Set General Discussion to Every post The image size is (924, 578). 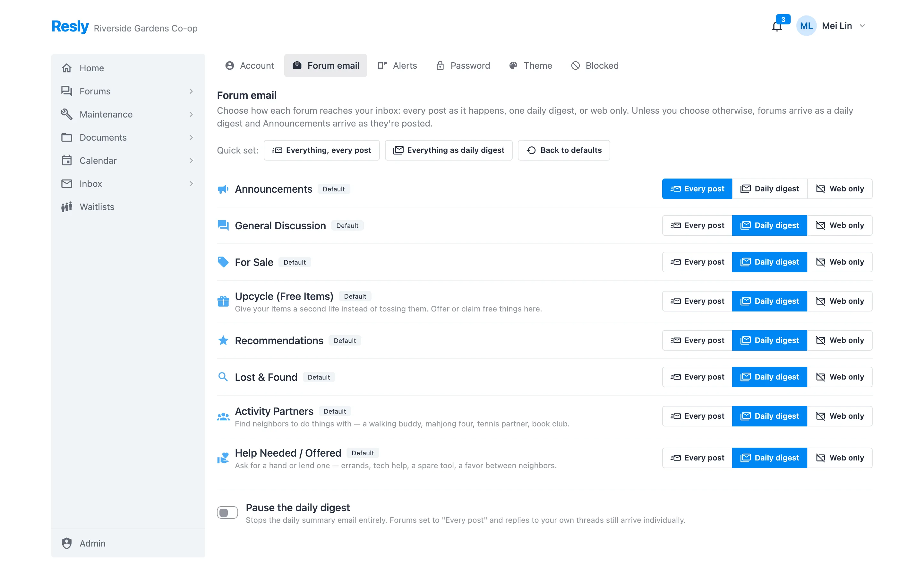tap(697, 225)
